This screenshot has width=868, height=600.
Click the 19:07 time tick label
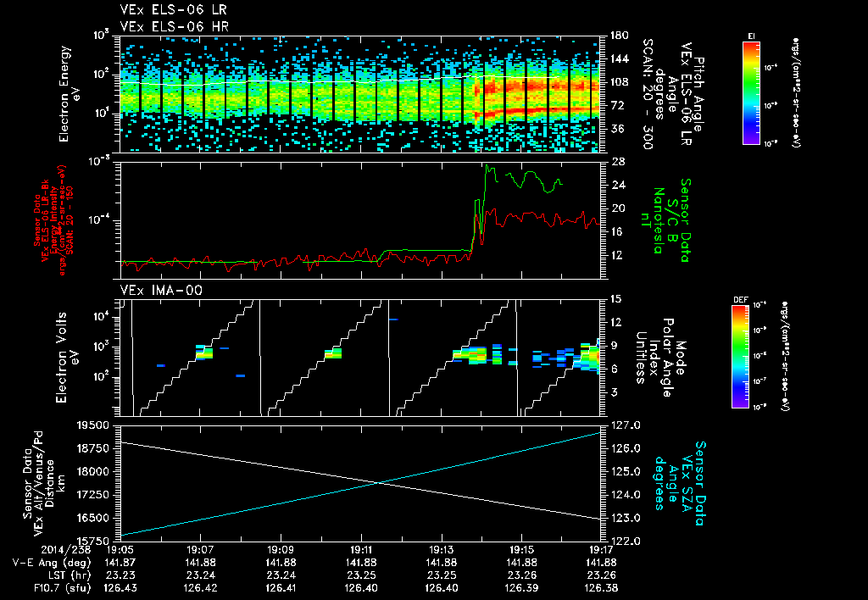tap(200, 550)
